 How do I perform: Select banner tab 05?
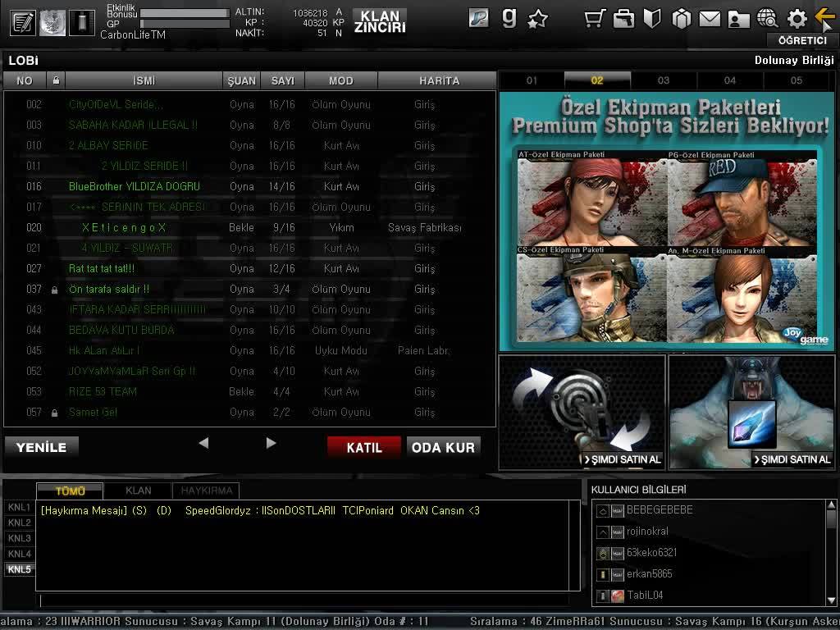[797, 80]
